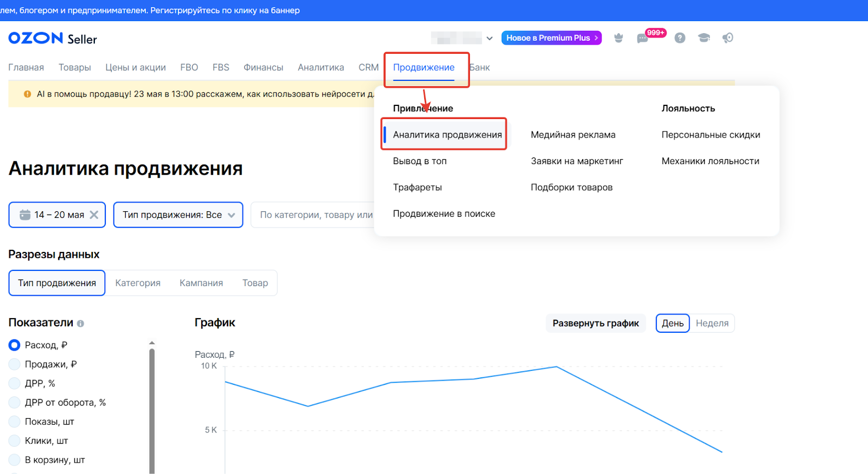Choose Подборки товаров menu entry

click(571, 187)
